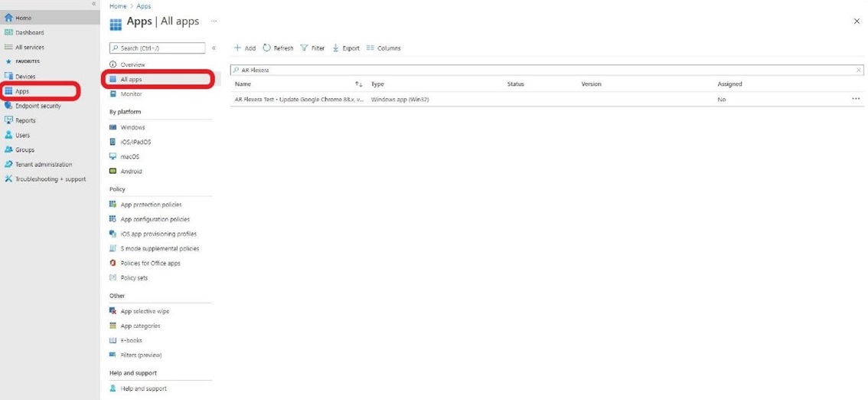Click the Search (Ctrl+/) menu field
This screenshot has width=868, height=400.
pyautogui.click(x=158, y=48)
